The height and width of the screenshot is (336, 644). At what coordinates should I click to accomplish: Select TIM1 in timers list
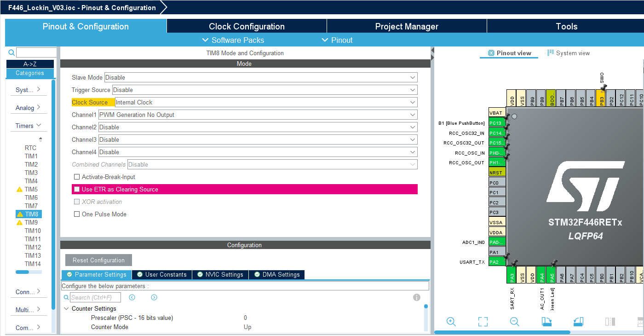(31, 156)
